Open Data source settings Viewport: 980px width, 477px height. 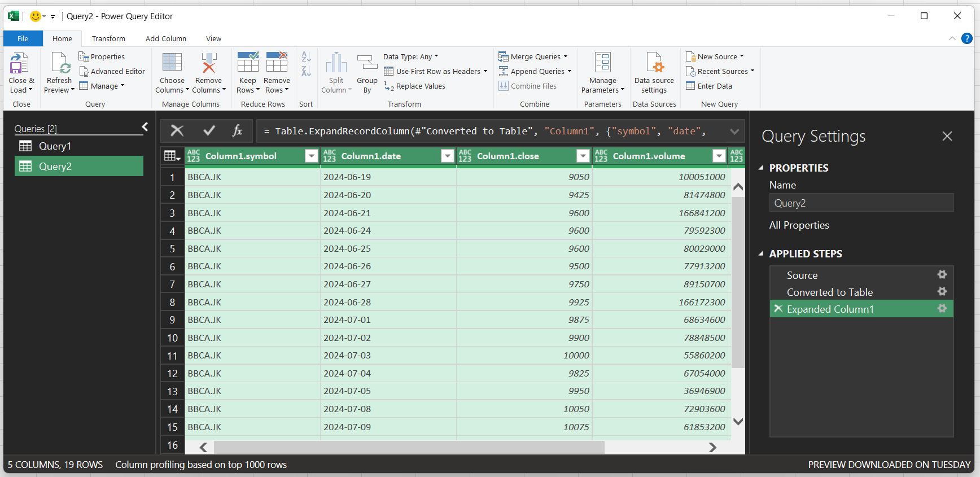(654, 63)
